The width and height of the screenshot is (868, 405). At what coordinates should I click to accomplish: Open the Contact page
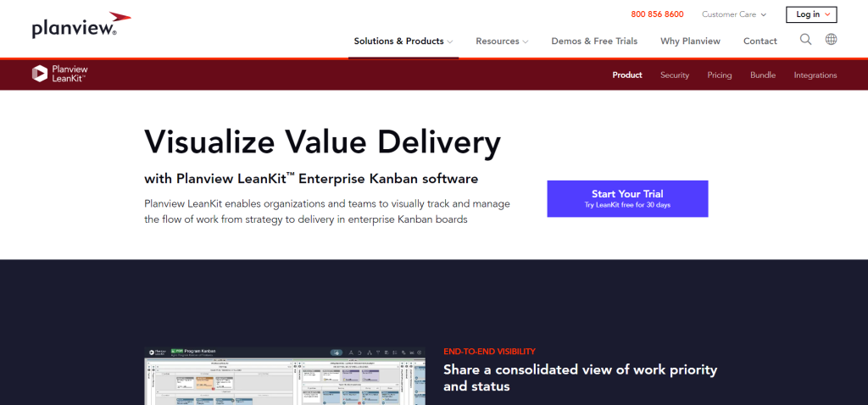pyautogui.click(x=760, y=41)
